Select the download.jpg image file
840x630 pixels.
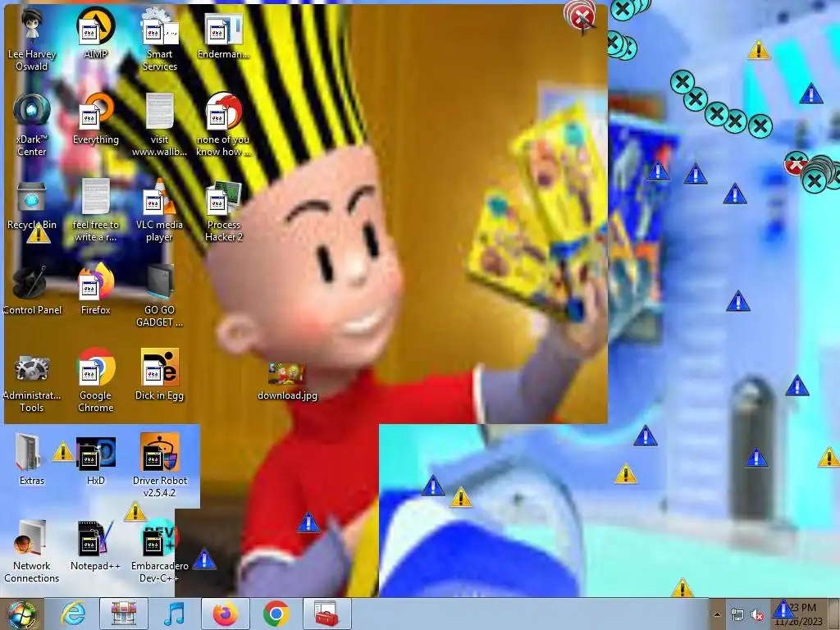[x=287, y=381]
